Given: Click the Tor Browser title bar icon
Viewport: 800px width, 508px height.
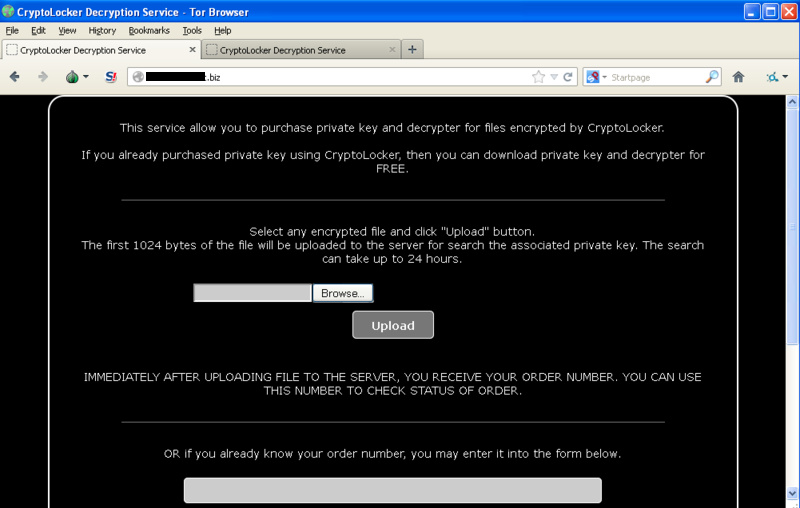Looking at the screenshot, I should [8, 11].
